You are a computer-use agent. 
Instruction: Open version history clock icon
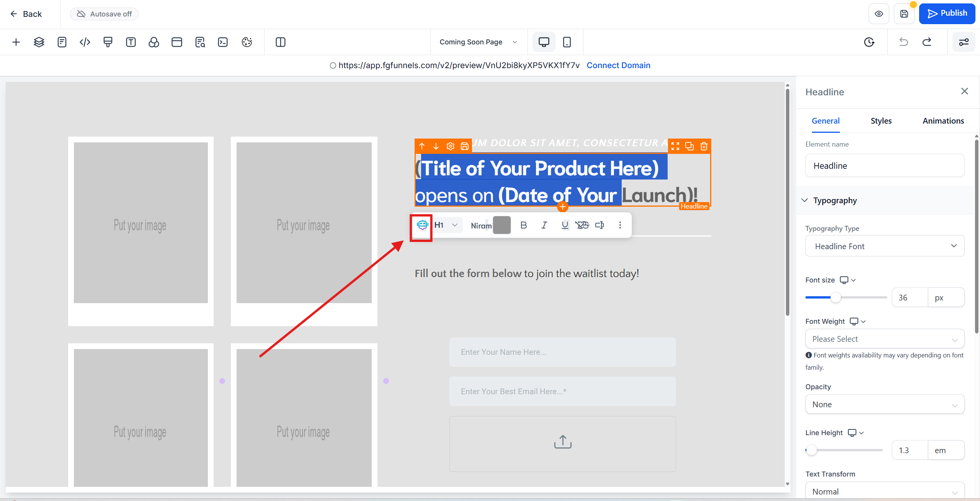tap(869, 42)
